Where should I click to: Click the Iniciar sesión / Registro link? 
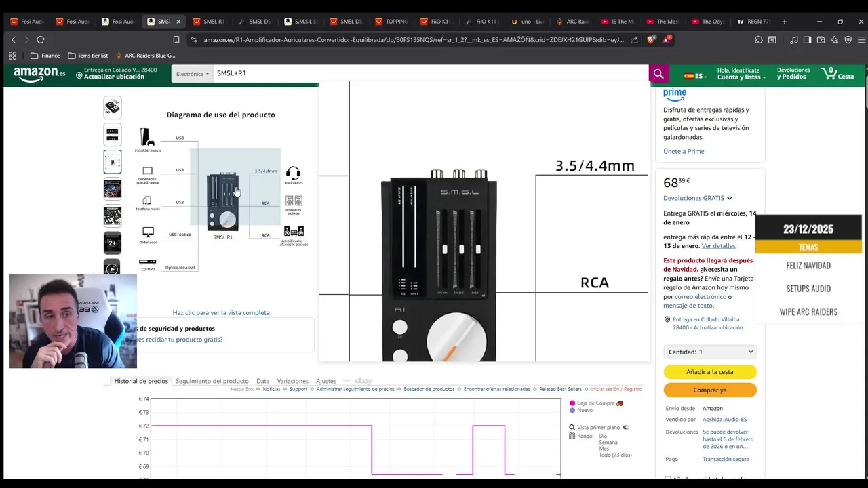pos(616,390)
